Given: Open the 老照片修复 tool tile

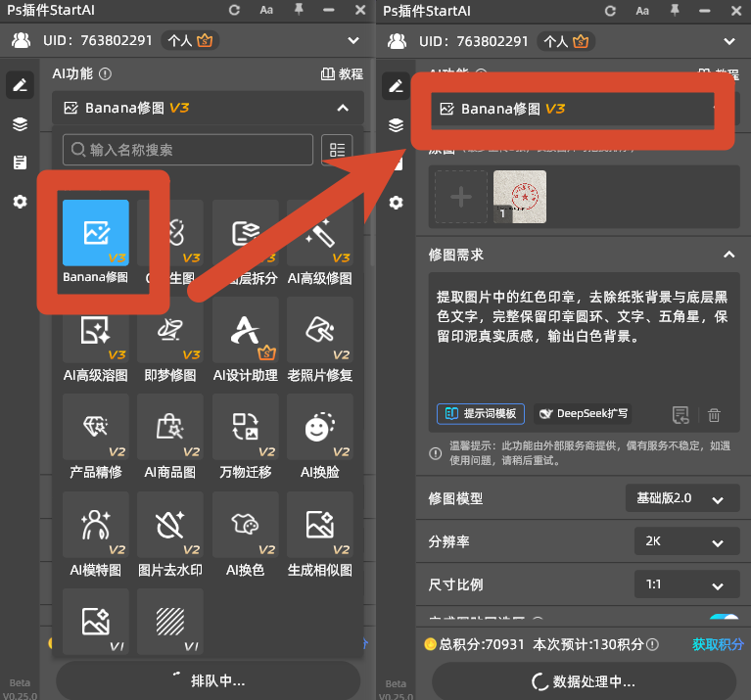Looking at the screenshot, I should 320,330.
